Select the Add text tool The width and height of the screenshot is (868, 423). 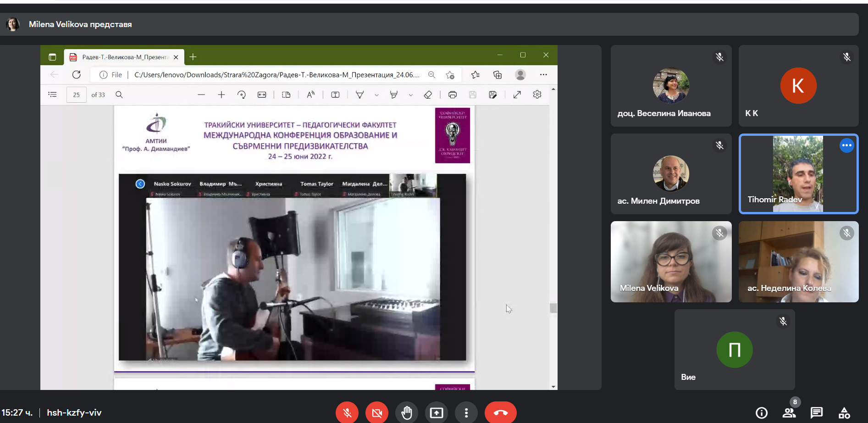[x=336, y=95]
